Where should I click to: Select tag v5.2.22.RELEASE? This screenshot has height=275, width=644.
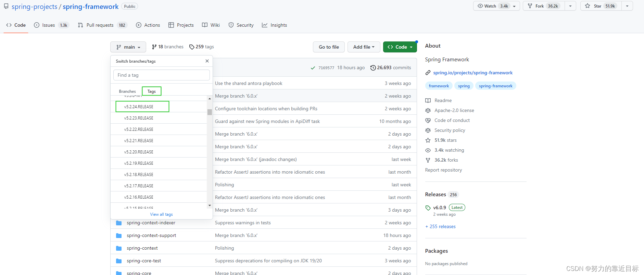[159, 129]
